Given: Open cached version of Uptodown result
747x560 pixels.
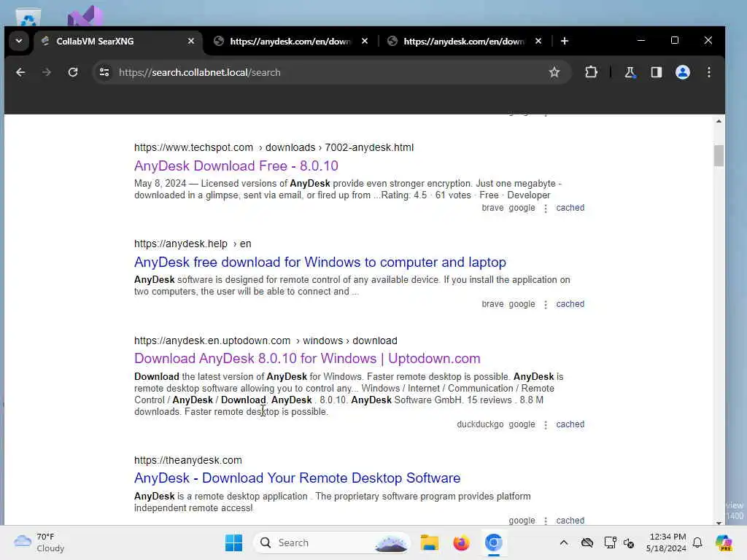Looking at the screenshot, I should 570,424.
